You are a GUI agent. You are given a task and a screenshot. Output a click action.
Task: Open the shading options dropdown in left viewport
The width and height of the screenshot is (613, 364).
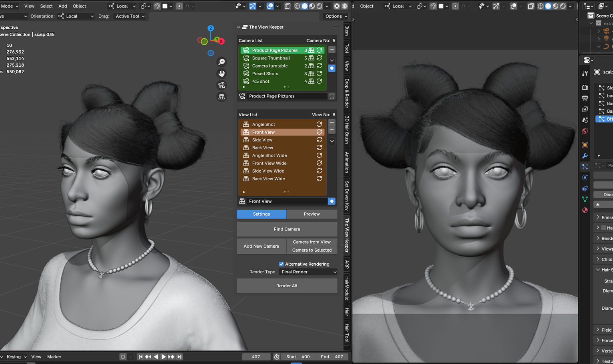point(327,6)
